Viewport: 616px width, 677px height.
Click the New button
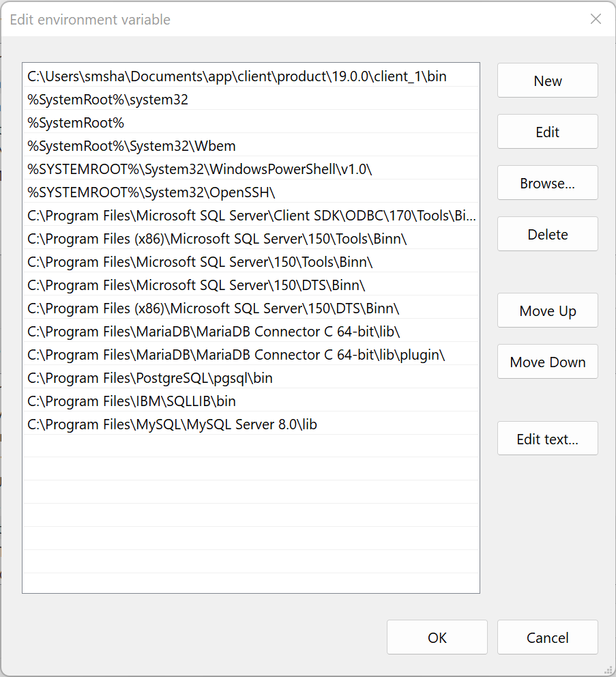point(547,81)
